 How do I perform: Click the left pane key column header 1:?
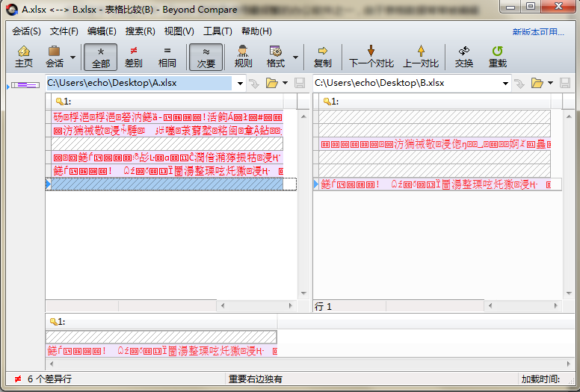[x=167, y=102]
